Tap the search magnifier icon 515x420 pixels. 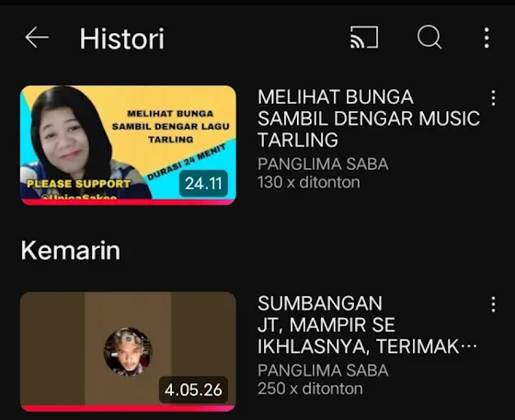(429, 38)
